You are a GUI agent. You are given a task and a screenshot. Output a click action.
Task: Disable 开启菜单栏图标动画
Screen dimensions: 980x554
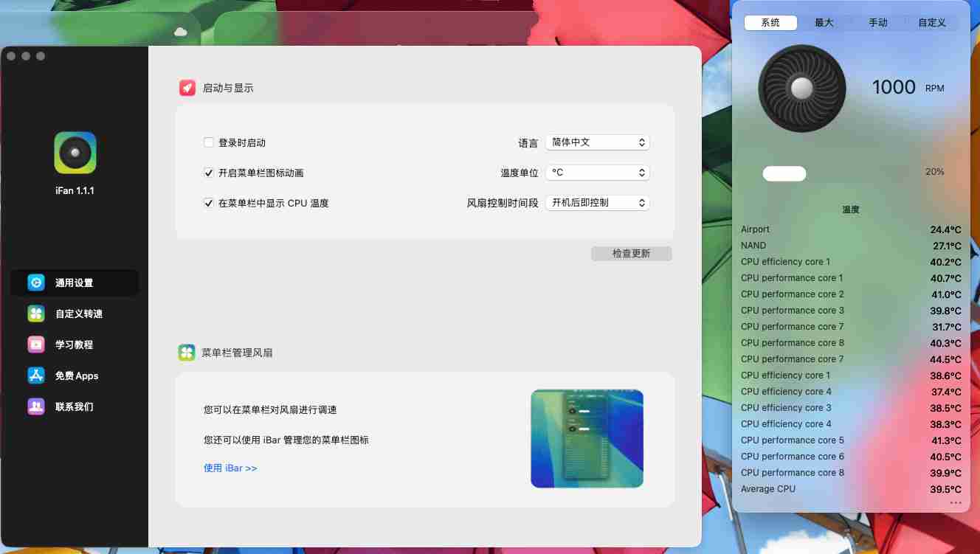[209, 173]
